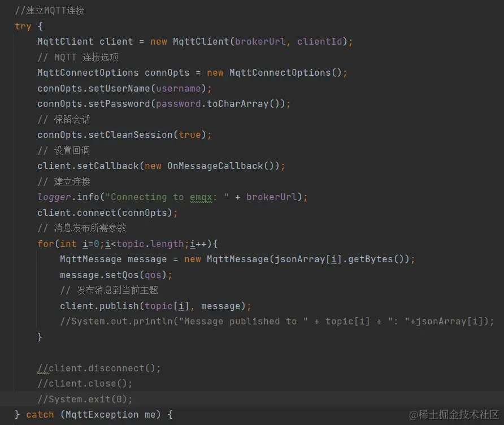Viewport: 504px width, 425px height.
Task: Click the commented '//System.exit(0);' line
Action: (85, 399)
